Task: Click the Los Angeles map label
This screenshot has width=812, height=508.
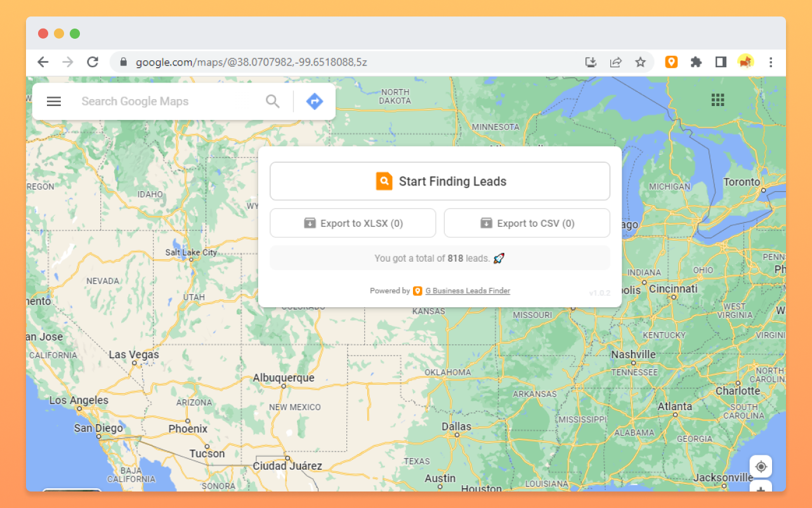Action: click(x=79, y=400)
